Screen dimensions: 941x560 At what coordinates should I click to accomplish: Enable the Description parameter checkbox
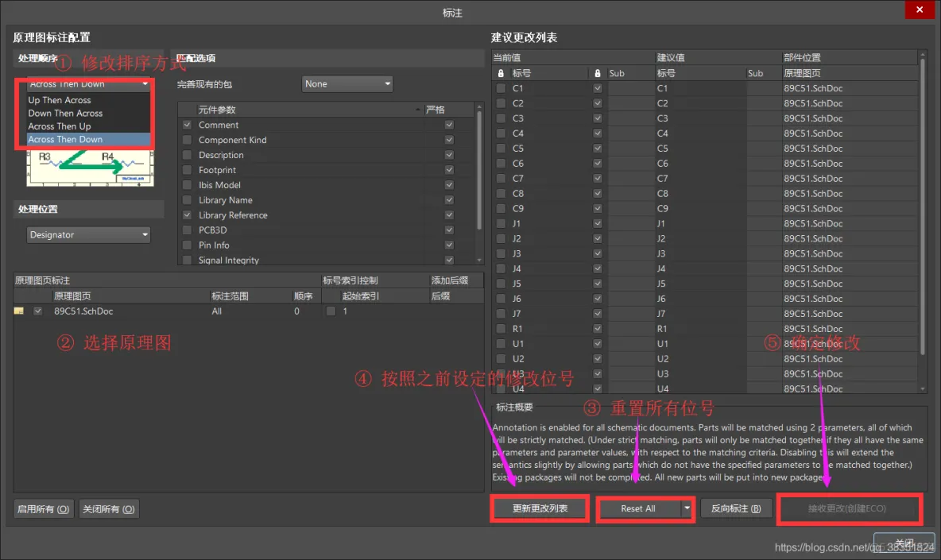point(188,155)
